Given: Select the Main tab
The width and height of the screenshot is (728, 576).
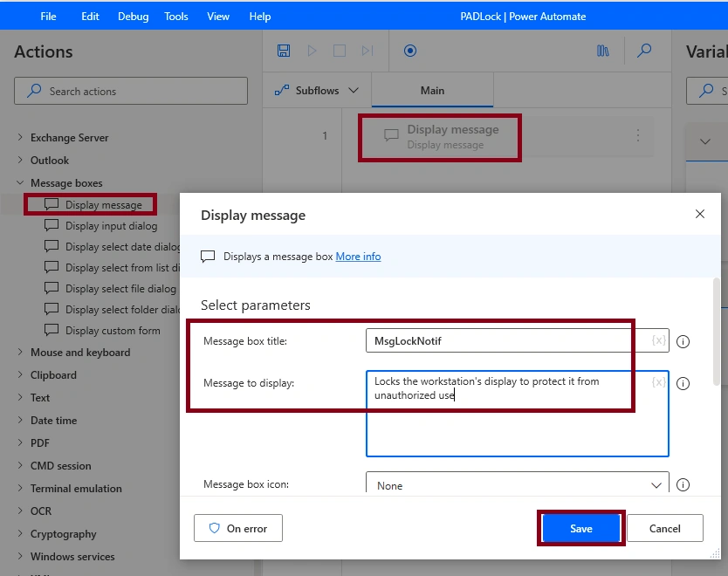Looking at the screenshot, I should 432,91.
